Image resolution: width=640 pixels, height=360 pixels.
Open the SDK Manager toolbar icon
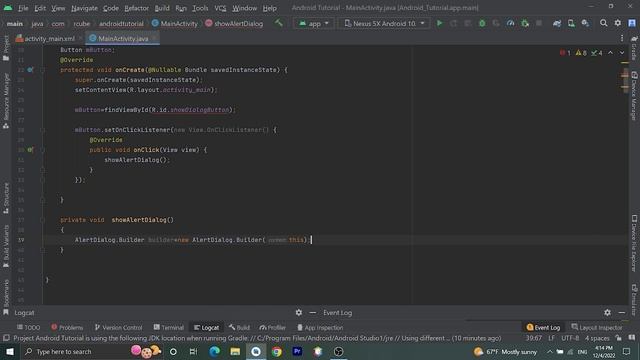(x=585, y=23)
